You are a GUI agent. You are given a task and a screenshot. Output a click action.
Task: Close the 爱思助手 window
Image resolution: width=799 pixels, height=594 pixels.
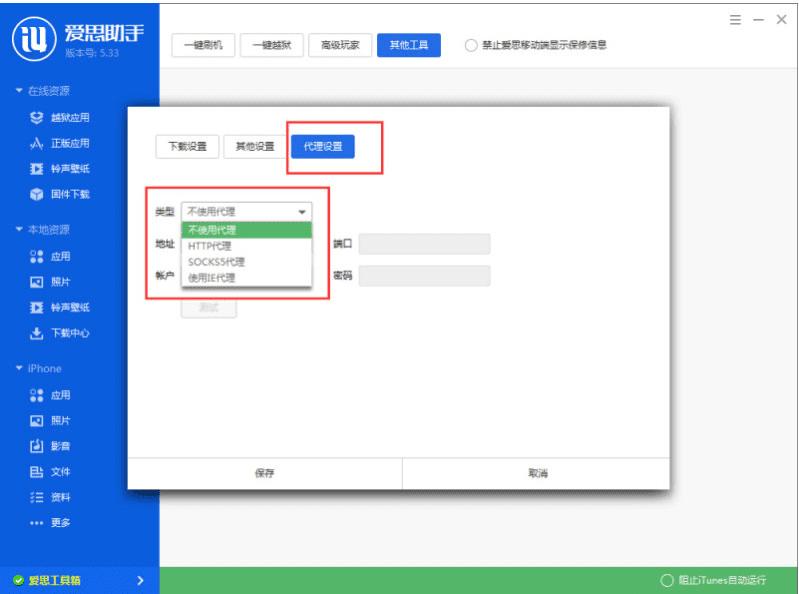pyautogui.click(x=781, y=20)
